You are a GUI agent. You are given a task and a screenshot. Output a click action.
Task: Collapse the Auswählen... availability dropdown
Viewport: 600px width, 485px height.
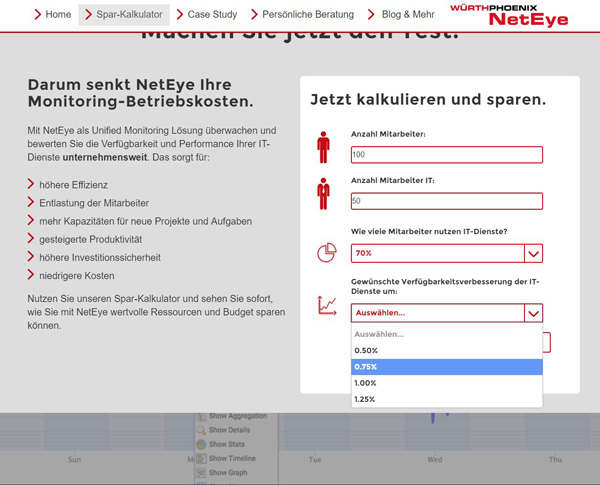[447, 313]
